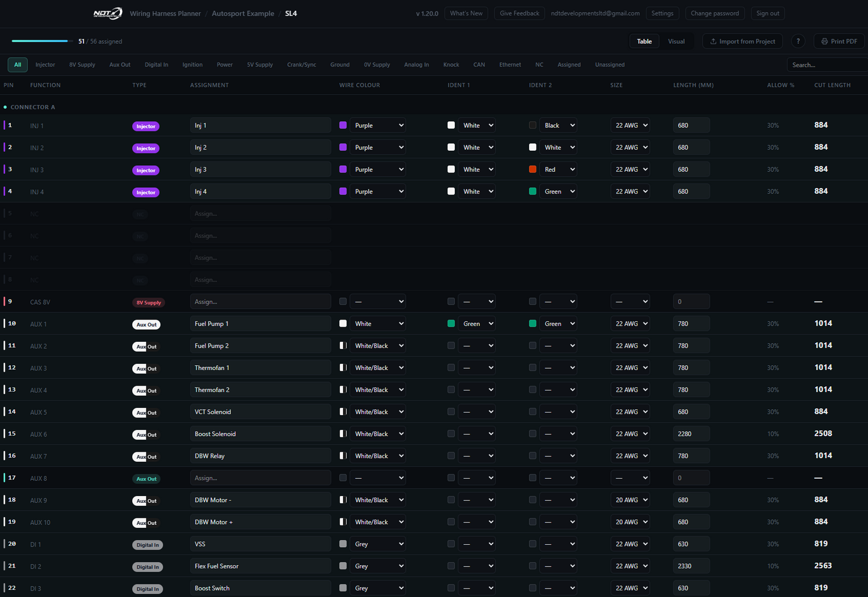The height and width of the screenshot is (597, 868).
Task: Click the Digital In badge for DI 1
Action: coord(147,545)
